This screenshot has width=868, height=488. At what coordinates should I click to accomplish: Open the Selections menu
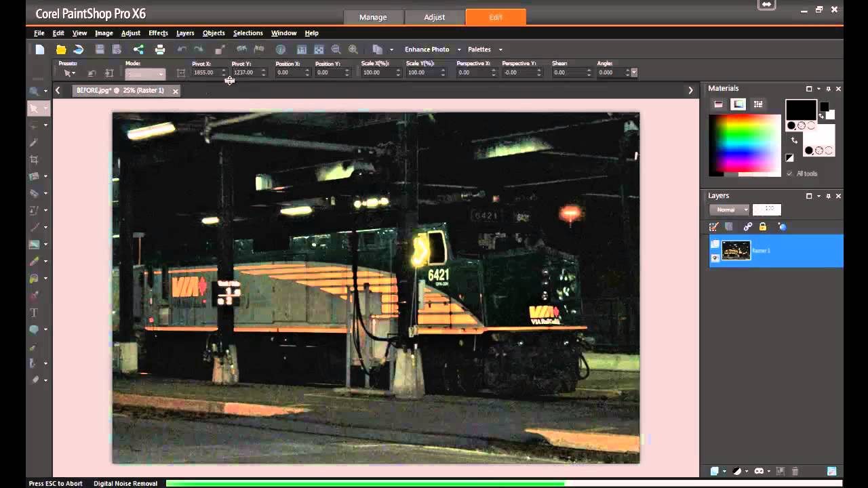(248, 33)
